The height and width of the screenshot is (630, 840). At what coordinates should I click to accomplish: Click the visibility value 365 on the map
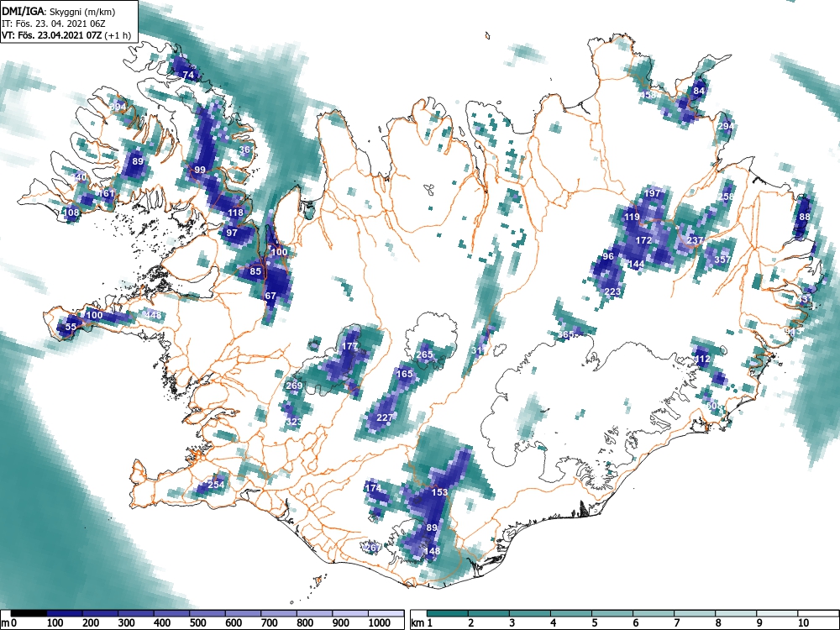(565, 334)
